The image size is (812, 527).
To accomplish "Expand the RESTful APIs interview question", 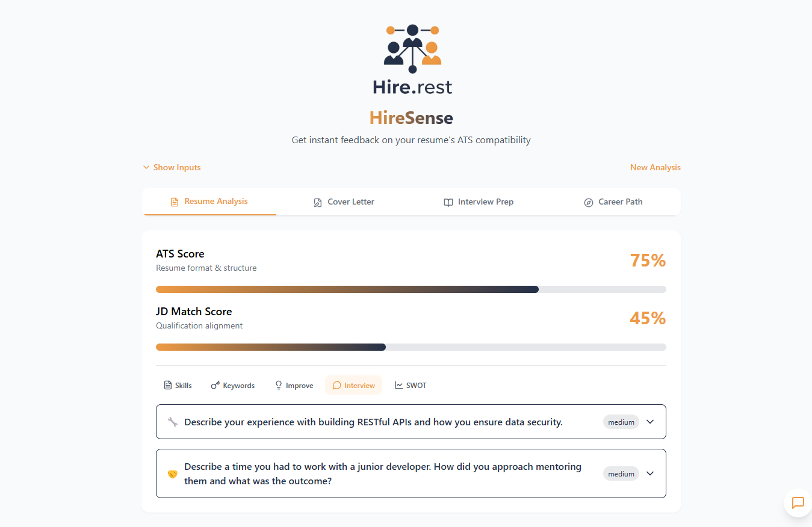I will coord(650,422).
